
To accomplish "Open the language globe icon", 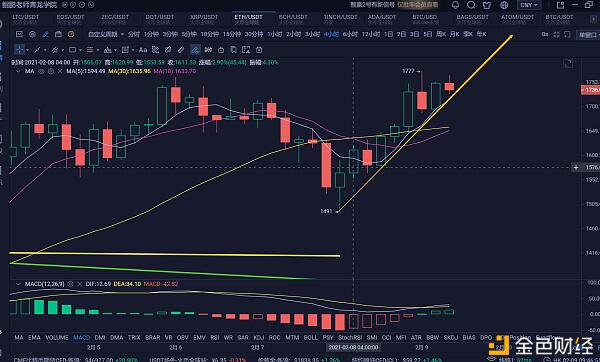I will pyautogui.click(x=504, y=5).
